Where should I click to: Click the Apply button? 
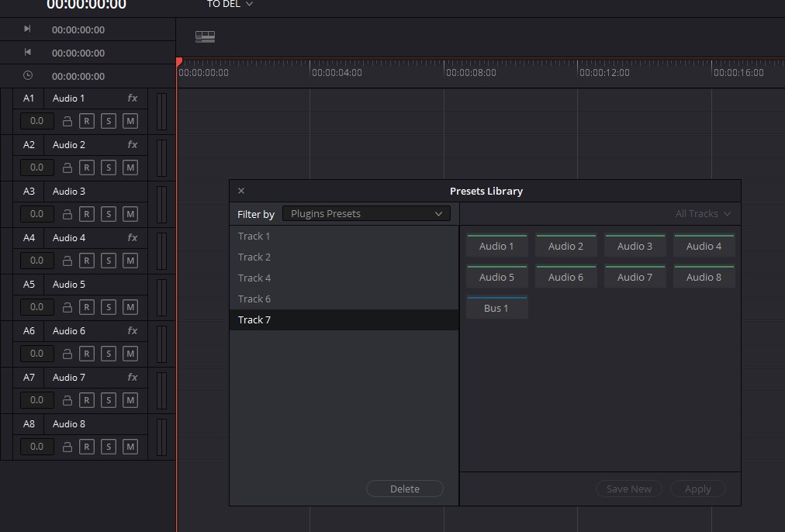(x=698, y=489)
